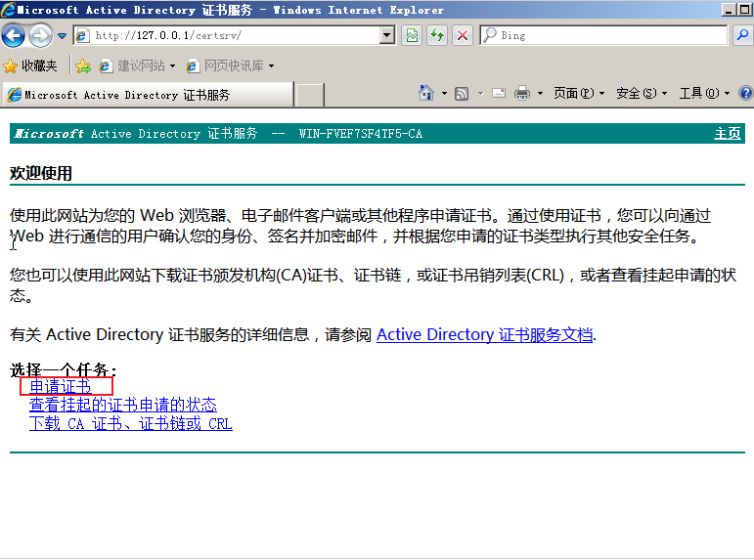Click 下载 CA 证书、证书链或 CRL link
The height and width of the screenshot is (560, 754).
click(x=131, y=423)
